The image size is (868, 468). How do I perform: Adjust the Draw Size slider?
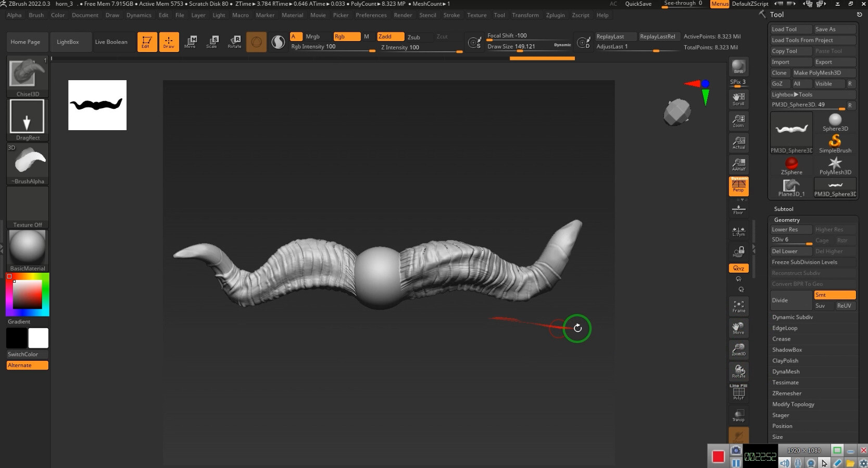529,47
